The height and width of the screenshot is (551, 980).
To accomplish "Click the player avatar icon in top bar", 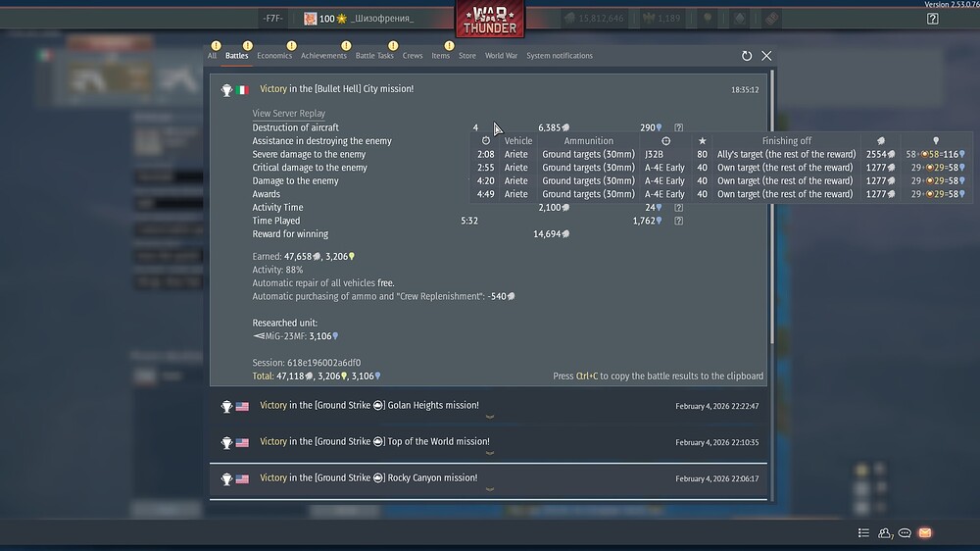I will tap(310, 19).
